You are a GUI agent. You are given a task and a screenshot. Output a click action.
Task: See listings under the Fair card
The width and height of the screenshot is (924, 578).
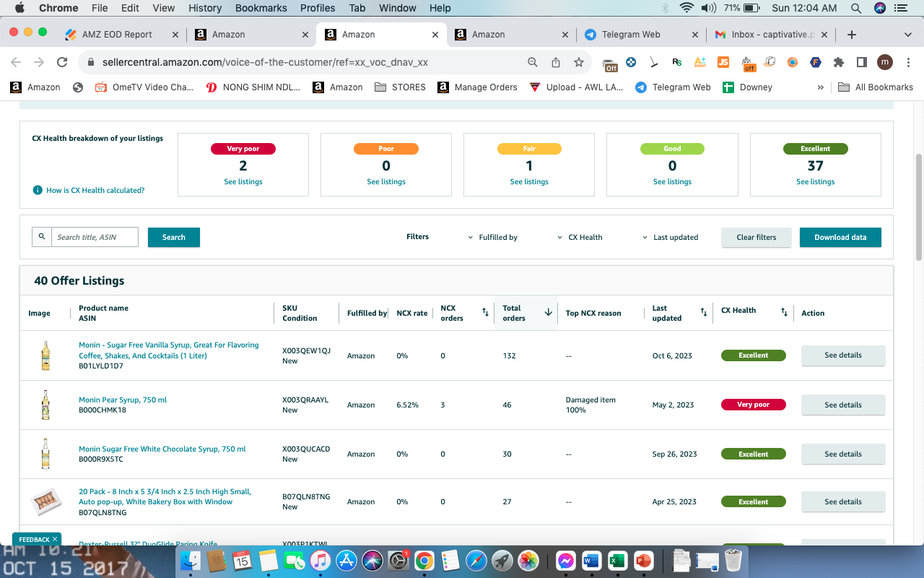[x=529, y=182]
